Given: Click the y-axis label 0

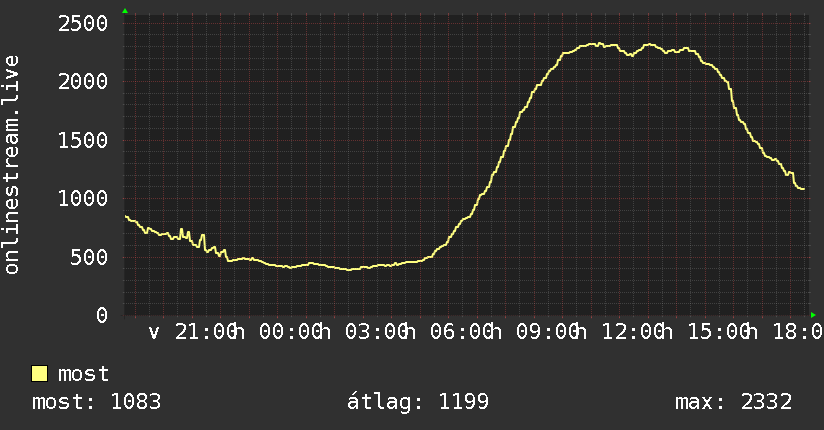Looking at the screenshot, I should [x=102, y=316].
